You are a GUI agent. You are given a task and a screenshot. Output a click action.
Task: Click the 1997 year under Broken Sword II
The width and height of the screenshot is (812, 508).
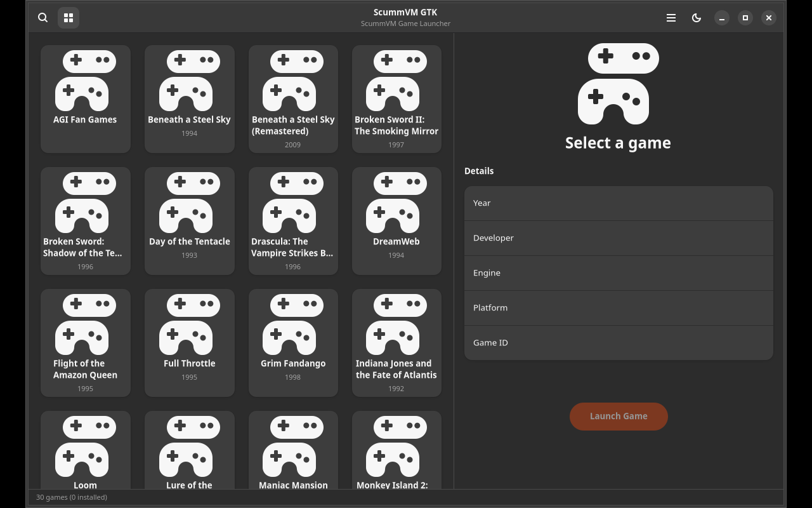click(396, 145)
